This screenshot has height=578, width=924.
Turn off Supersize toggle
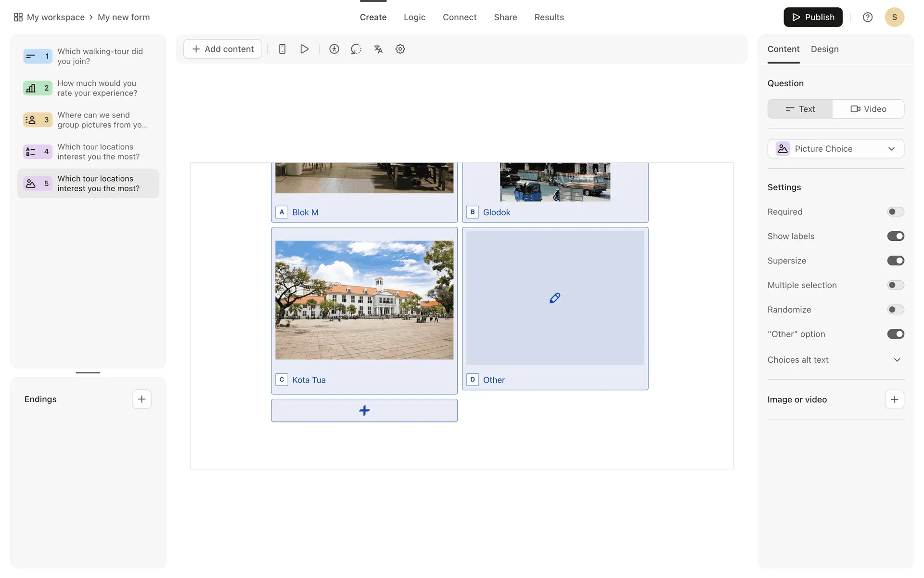click(x=895, y=261)
